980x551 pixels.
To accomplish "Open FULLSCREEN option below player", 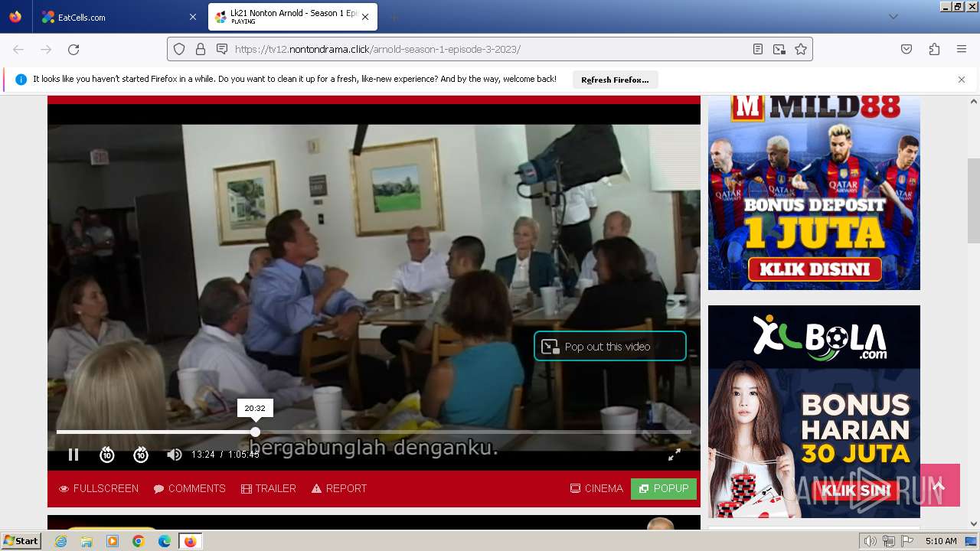I will (x=99, y=488).
